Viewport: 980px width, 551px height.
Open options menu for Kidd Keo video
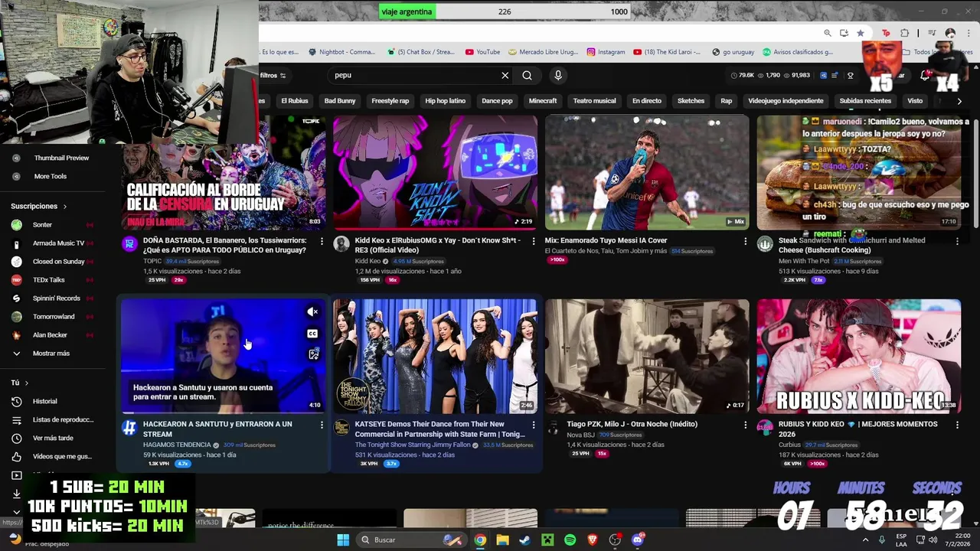534,241
